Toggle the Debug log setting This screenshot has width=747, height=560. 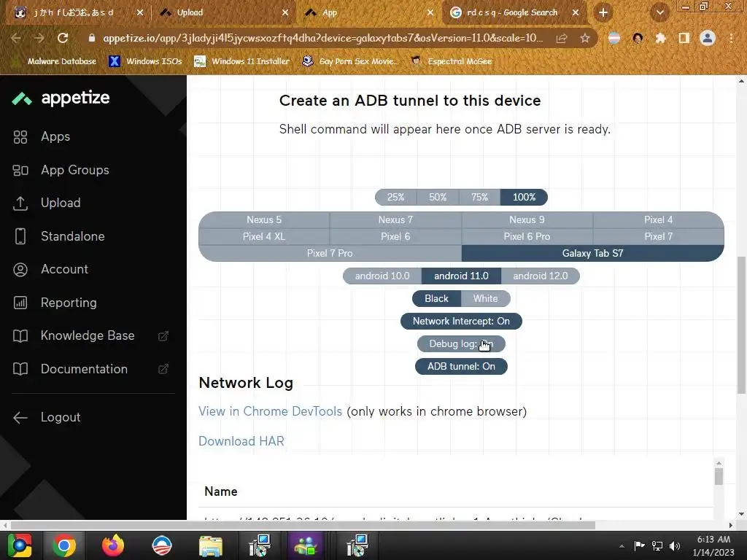(461, 344)
